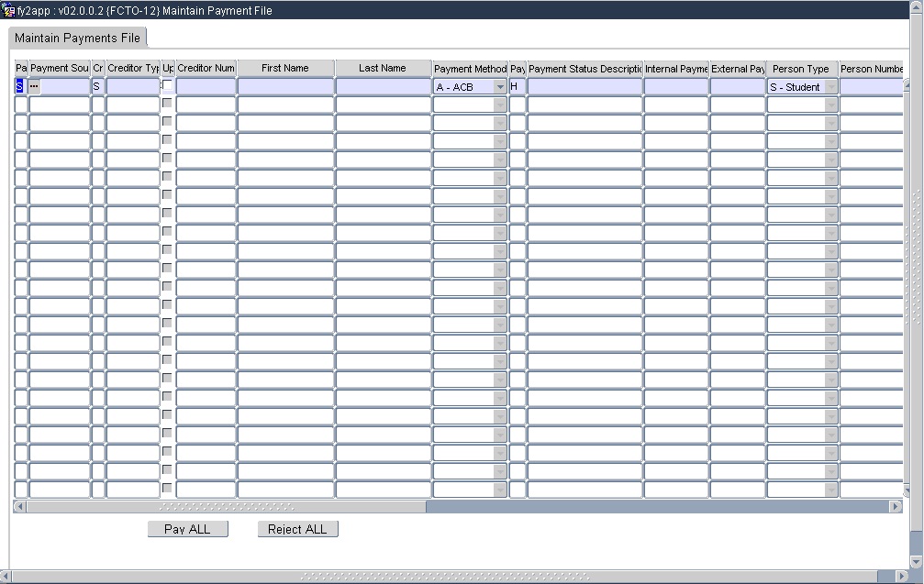Click the First Name field on the first row
The height and width of the screenshot is (584, 924).
285,85
